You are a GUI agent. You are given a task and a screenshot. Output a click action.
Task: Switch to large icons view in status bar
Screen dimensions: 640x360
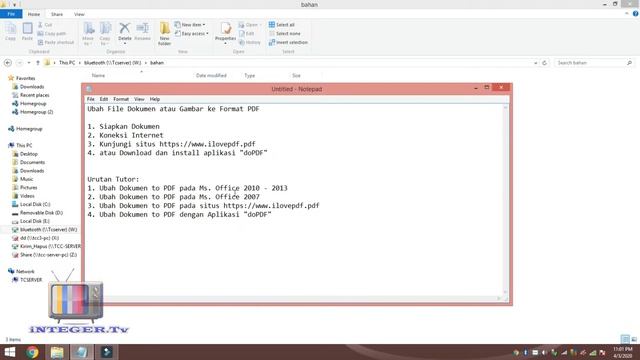[x=634, y=339]
